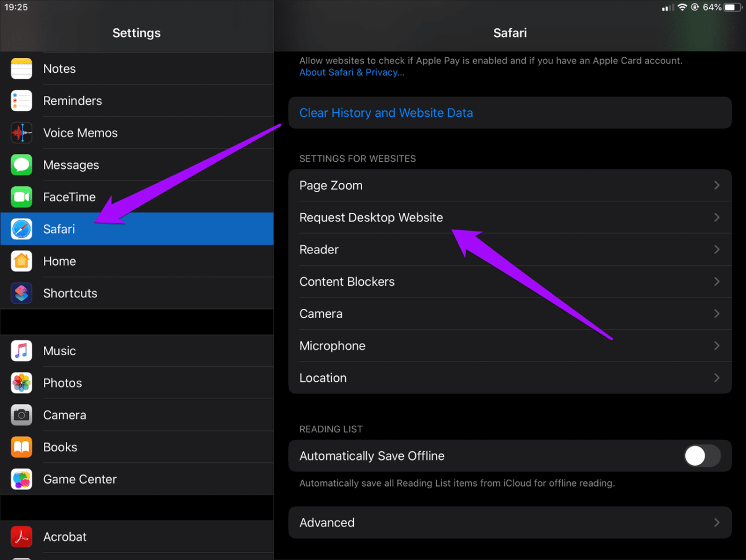Open the FaceTime video camera icon
Screen dimensions: 746x560
click(21, 197)
